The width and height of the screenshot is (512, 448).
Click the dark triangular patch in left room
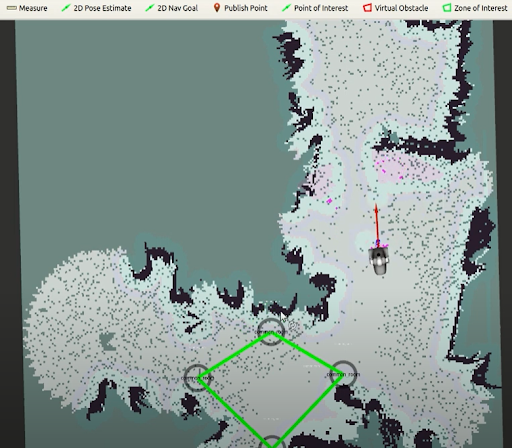pyautogui.click(x=107, y=342)
